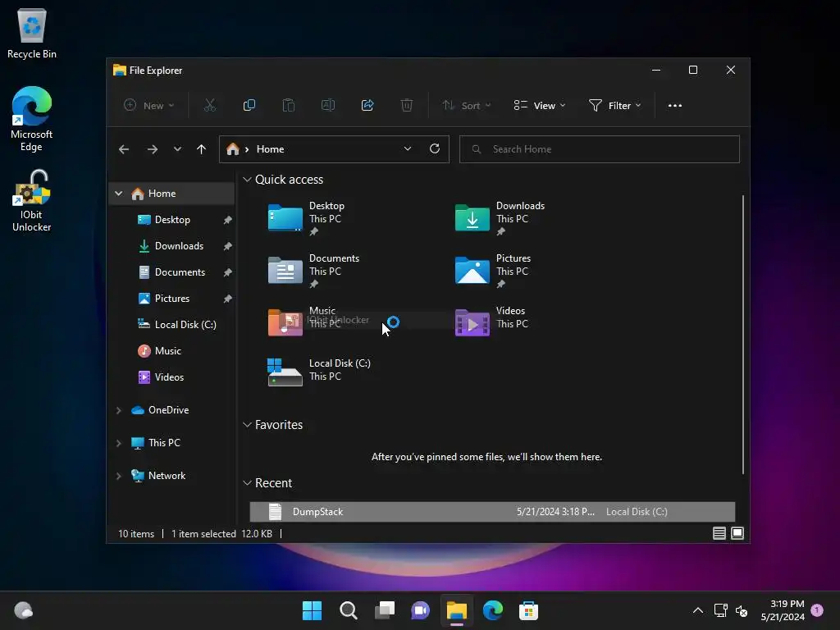Screen dimensions: 840x630
Task: Expand Network in navigation pane
Action: (x=118, y=476)
